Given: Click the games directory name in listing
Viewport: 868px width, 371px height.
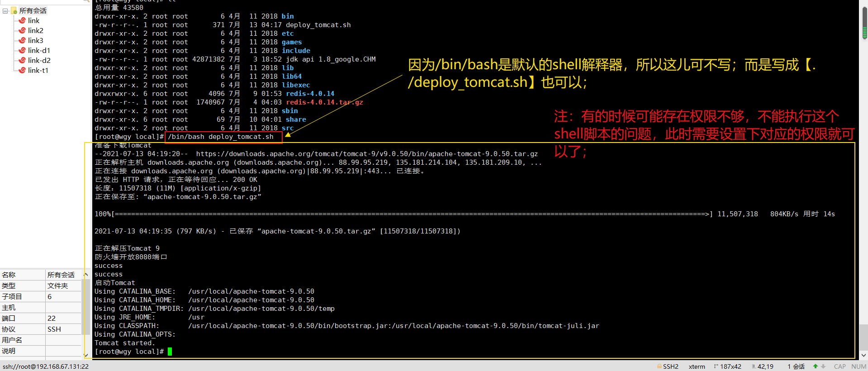Looking at the screenshot, I should pyautogui.click(x=292, y=42).
